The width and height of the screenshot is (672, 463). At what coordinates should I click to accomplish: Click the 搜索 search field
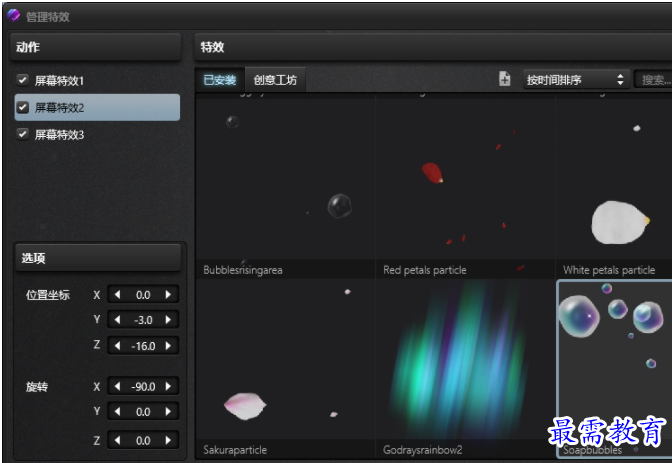click(653, 80)
